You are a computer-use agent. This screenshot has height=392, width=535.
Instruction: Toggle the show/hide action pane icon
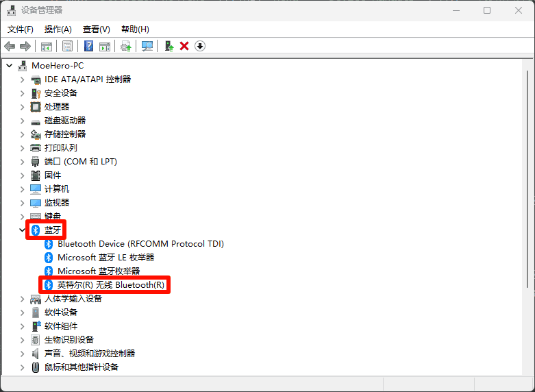coord(105,46)
